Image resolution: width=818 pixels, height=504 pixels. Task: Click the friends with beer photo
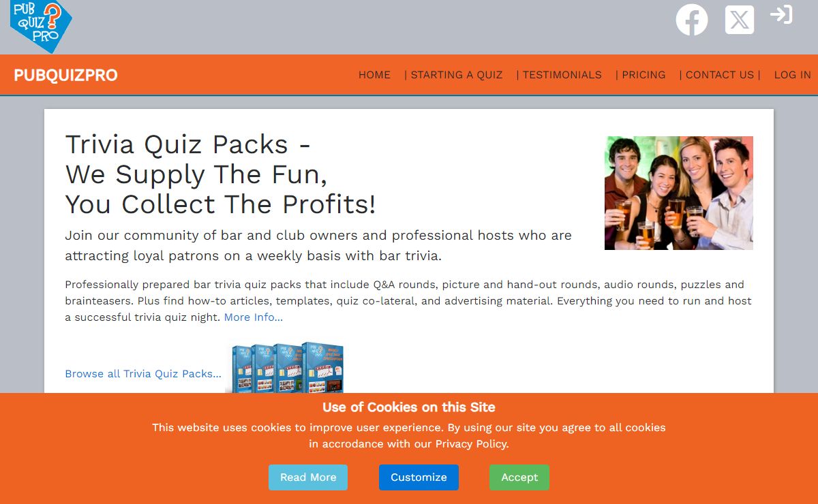coord(679,193)
